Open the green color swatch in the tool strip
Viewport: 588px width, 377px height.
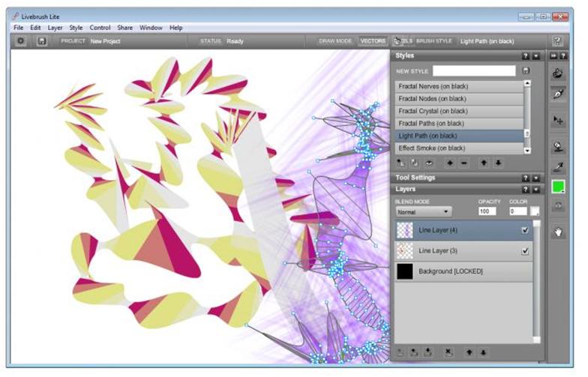tap(558, 186)
